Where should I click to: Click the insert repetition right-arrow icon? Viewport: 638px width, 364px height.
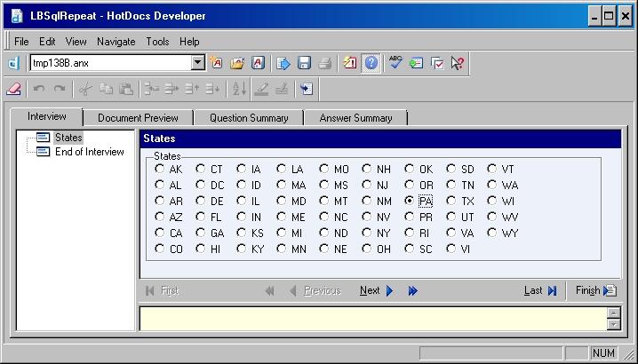click(x=171, y=89)
